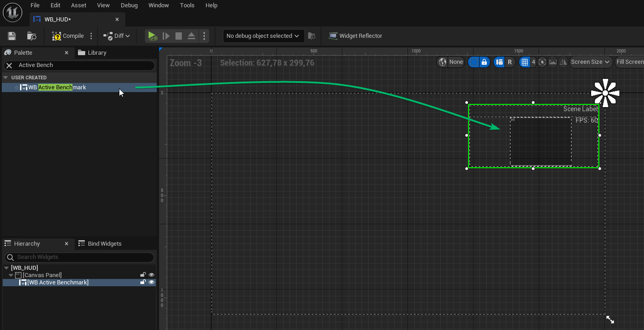Toggle lock on Canvas Panel

(x=143, y=275)
